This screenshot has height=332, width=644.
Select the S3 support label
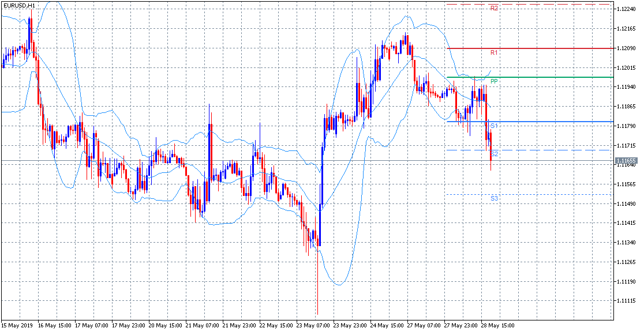point(495,198)
